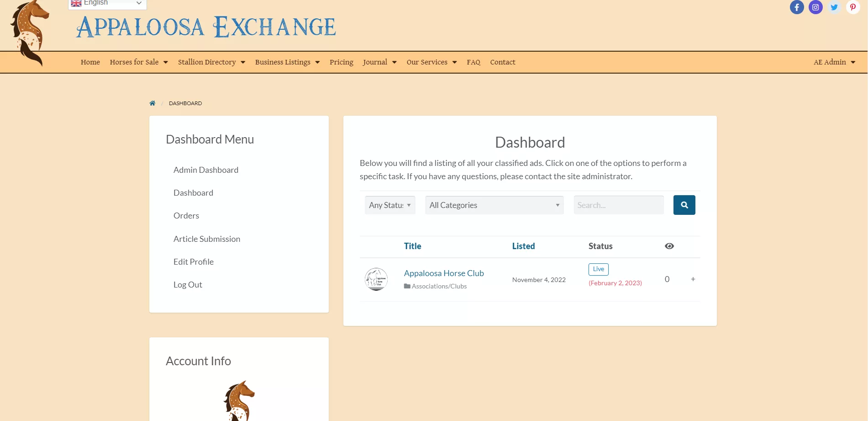Go to the Pricing page
This screenshot has height=421, width=868.
[341, 62]
